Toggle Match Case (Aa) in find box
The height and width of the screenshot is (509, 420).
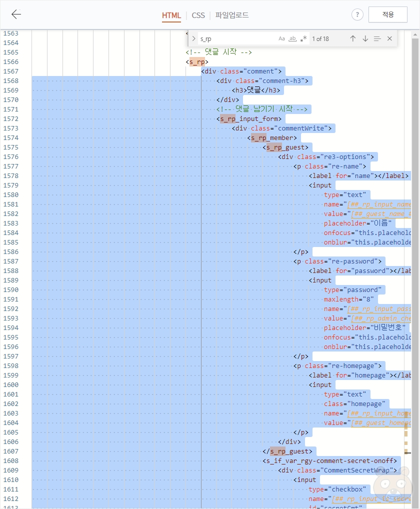click(281, 38)
